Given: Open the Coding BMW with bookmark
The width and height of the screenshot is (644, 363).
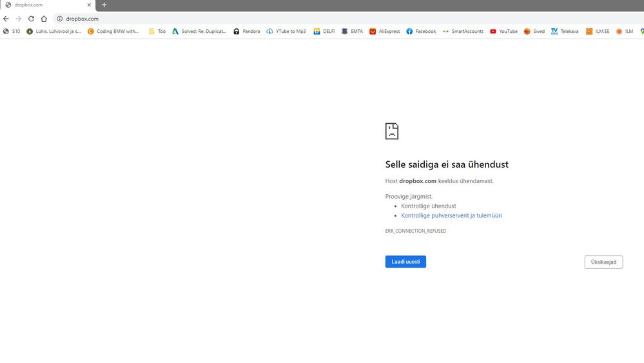Looking at the screenshot, I should click(x=113, y=31).
